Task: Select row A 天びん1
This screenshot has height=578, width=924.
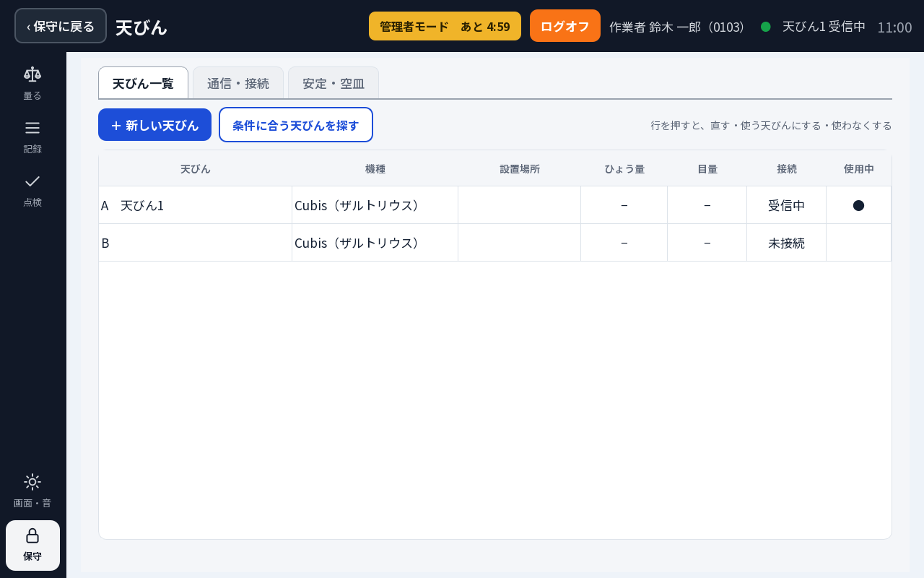Action: tap(495, 205)
